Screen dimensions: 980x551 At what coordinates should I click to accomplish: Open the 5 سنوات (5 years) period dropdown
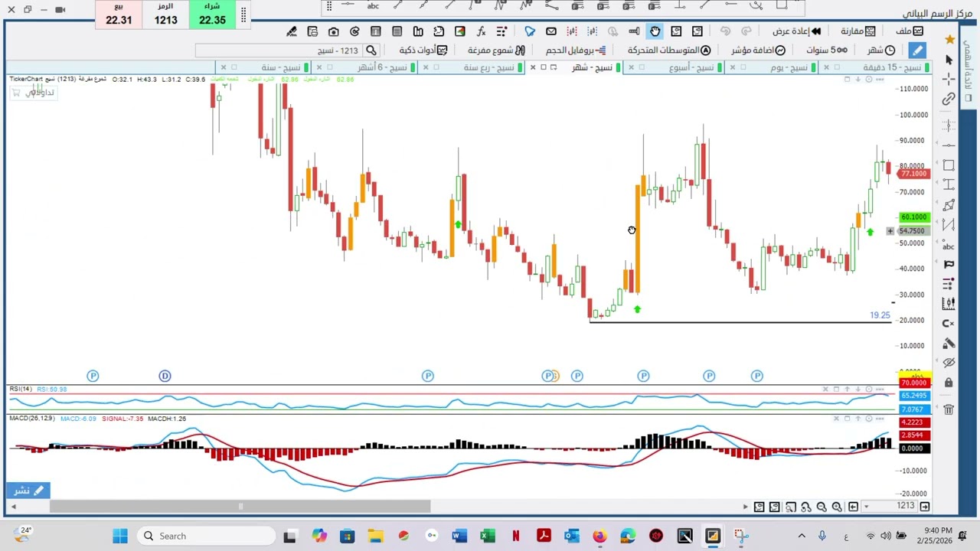[x=827, y=50]
